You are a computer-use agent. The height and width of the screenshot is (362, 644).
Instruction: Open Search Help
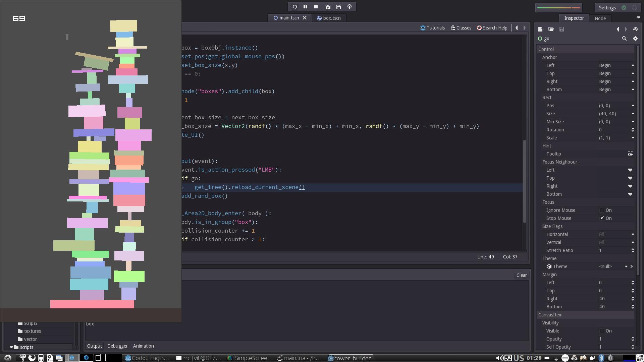pos(492,28)
